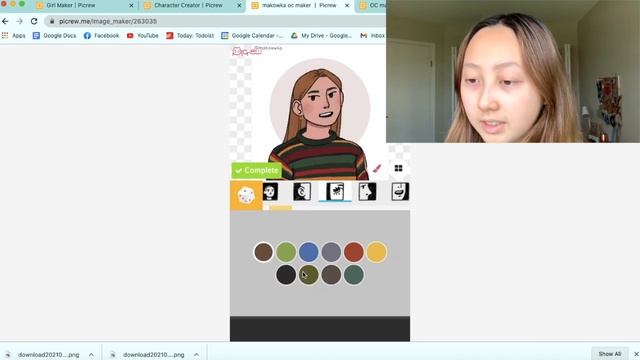The height and width of the screenshot is (360, 640).
Task: Expand the first download's options chevron
Action: click(91, 355)
